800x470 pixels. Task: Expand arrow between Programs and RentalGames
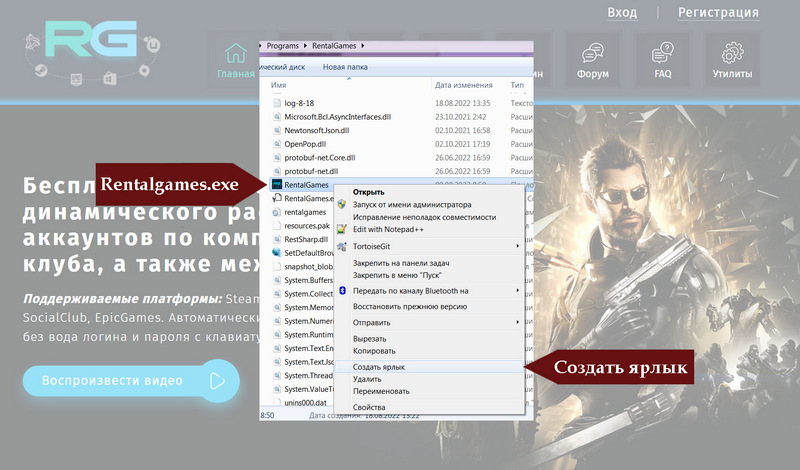[x=305, y=45]
